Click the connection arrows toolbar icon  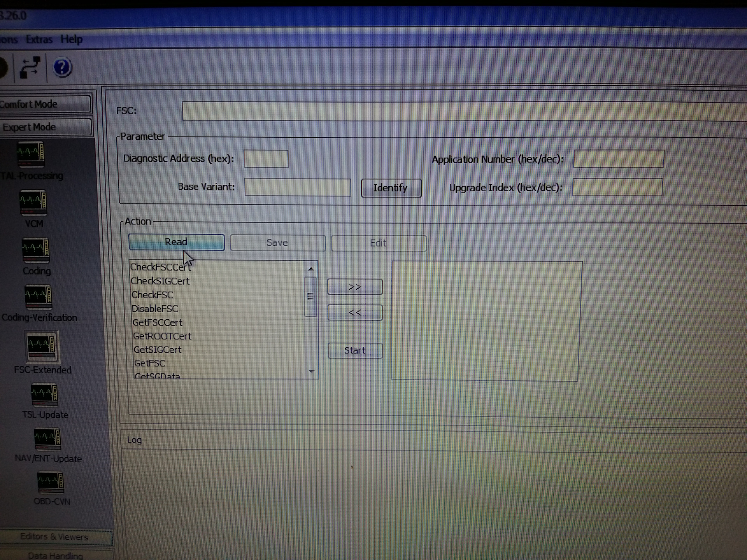click(30, 68)
